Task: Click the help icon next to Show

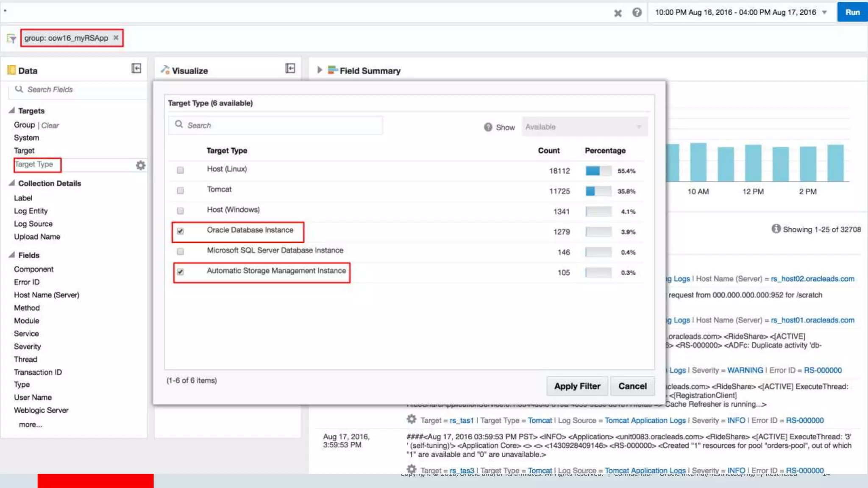Action: click(488, 127)
